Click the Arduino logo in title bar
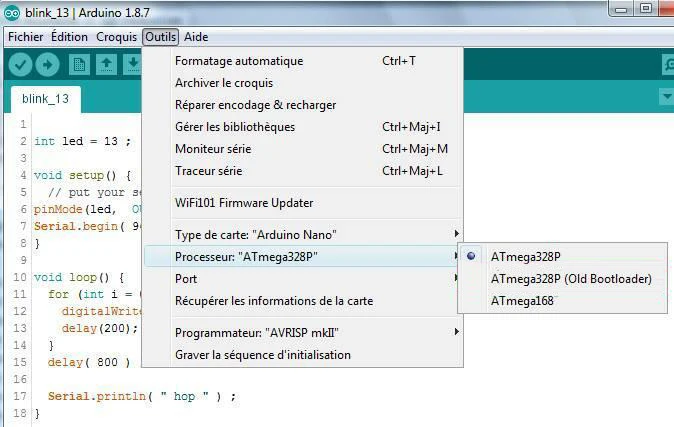Screen dimensions: 674x427 [12, 13]
